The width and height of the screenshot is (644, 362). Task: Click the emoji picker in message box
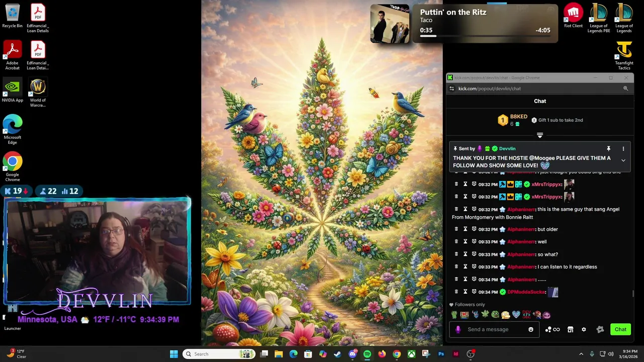(x=531, y=329)
